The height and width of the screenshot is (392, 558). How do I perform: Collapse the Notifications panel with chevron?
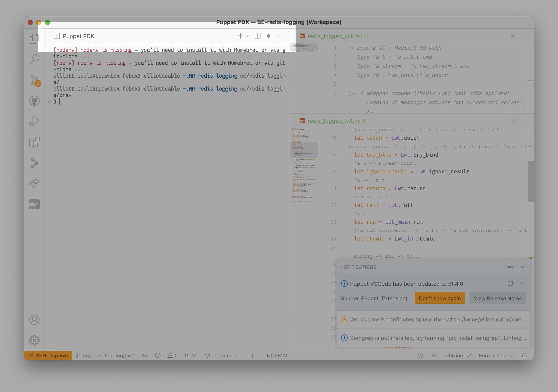point(522,267)
